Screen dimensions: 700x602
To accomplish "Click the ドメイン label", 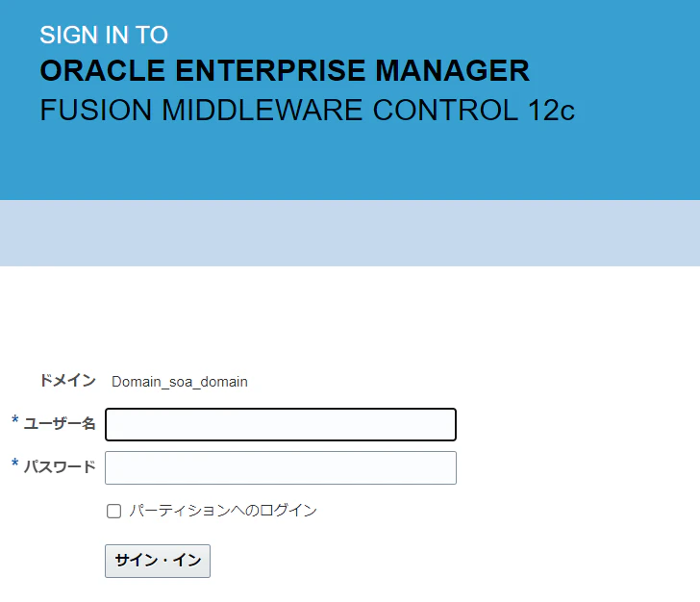I will tap(67, 380).
